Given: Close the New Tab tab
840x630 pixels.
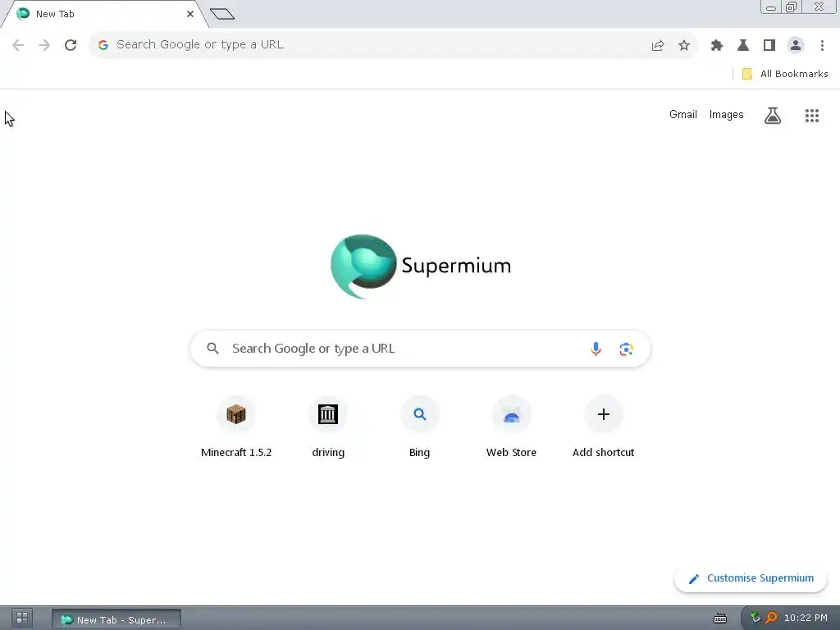Looking at the screenshot, I should click(x=190, y=14).
